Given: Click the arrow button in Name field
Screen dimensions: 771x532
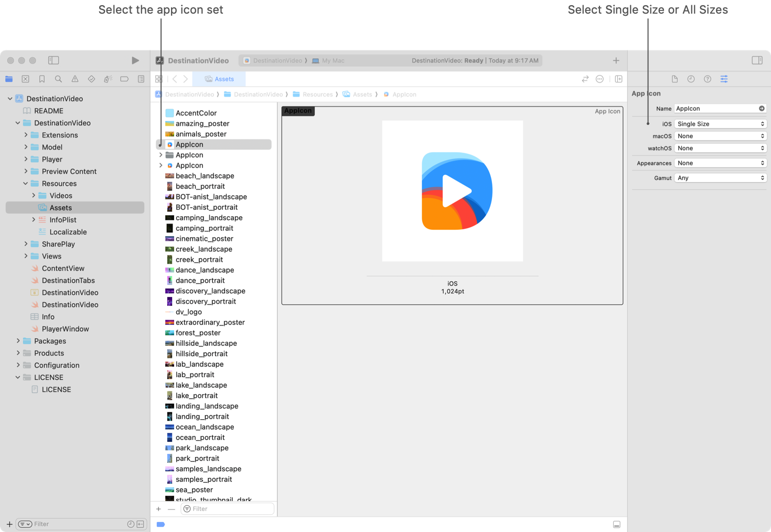Looking at the screenshot, I should click(762, 109).
